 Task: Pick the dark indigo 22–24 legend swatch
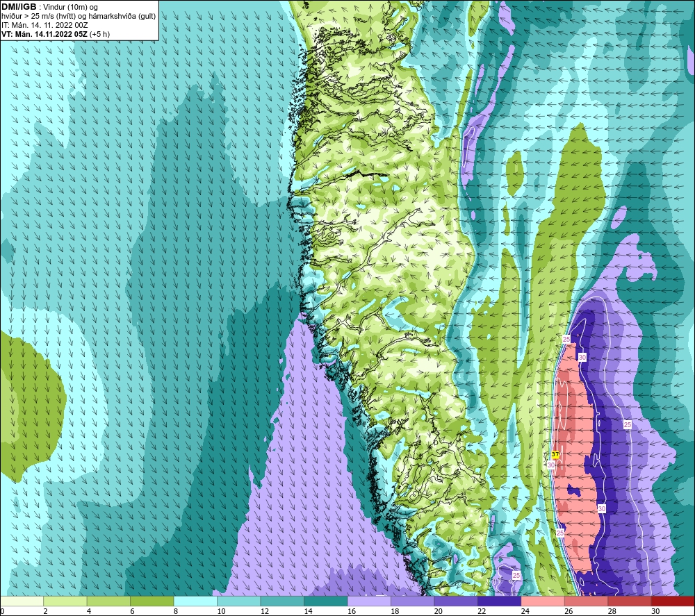(500, 601)
